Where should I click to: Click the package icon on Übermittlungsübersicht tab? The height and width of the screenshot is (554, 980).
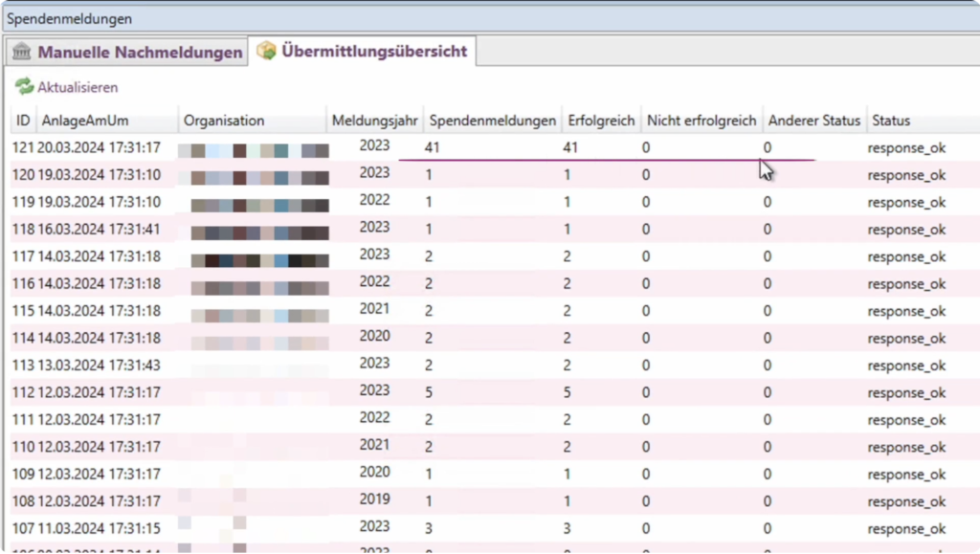266,51
